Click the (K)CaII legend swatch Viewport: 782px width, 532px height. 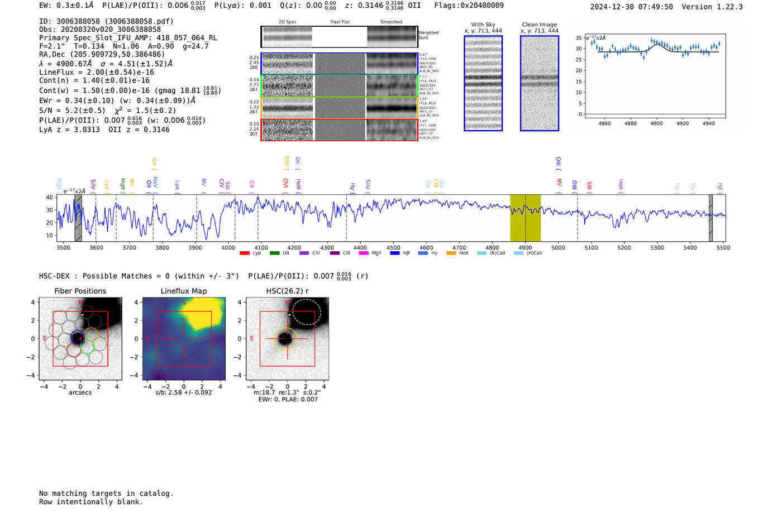[x=481, y=253]
